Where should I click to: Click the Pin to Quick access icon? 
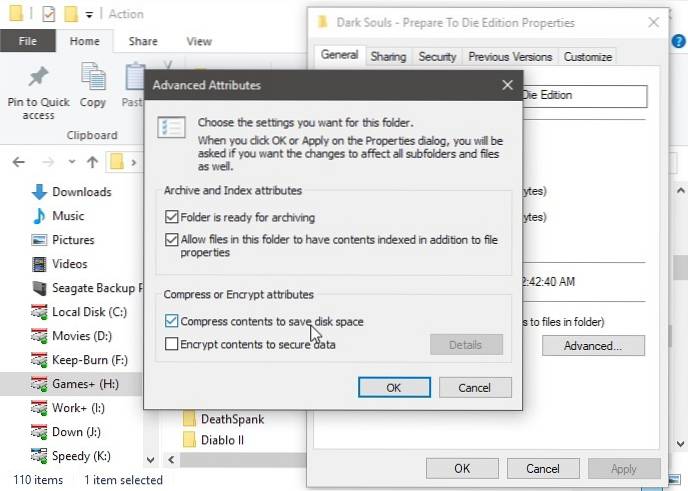[39, 77]
